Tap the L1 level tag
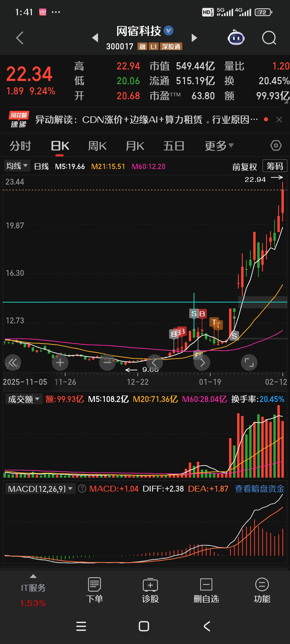Viewport: 290px width, 644px height. coord(154,47)
